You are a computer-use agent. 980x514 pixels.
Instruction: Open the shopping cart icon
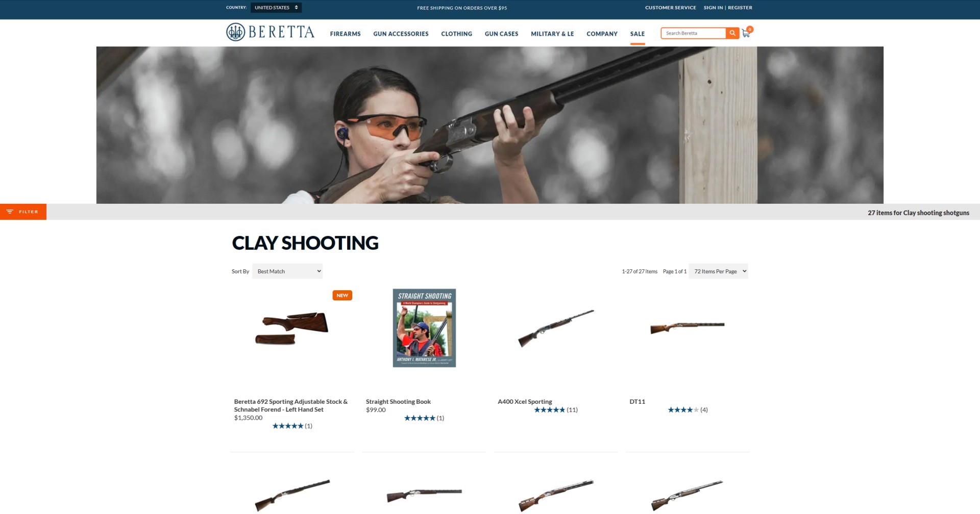[746, 34]
